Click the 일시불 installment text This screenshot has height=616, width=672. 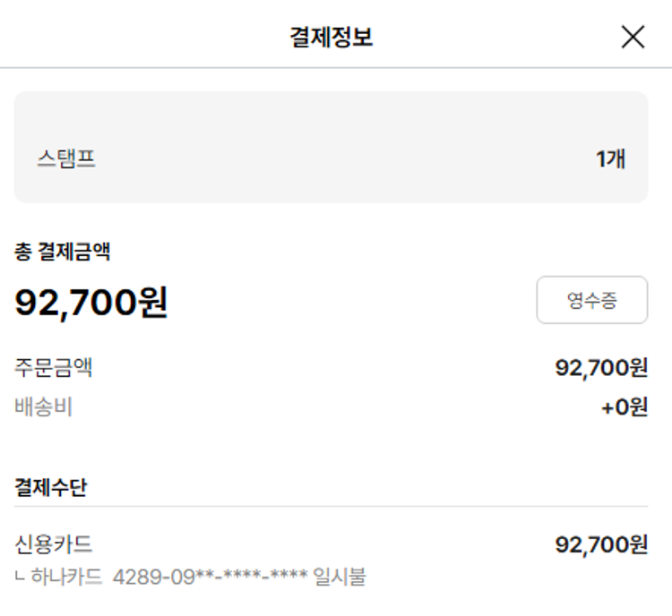[x=340, y=576]
